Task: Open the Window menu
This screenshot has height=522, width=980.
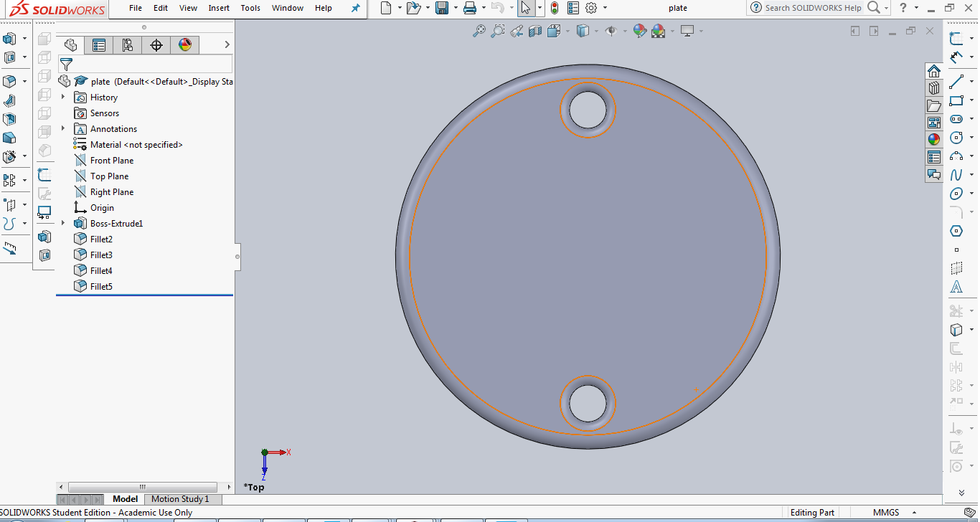Action: (287, 8)
